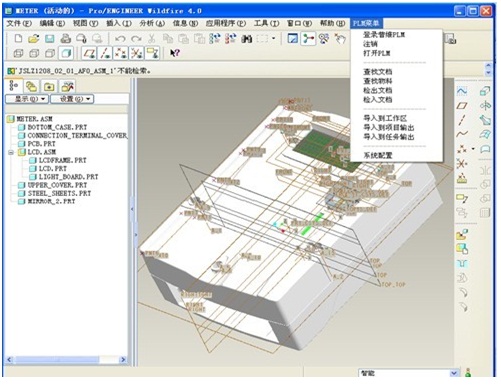The image size is (501, 385).
Task: Click the model tree horizontal scrollbar
Action: 66,360
